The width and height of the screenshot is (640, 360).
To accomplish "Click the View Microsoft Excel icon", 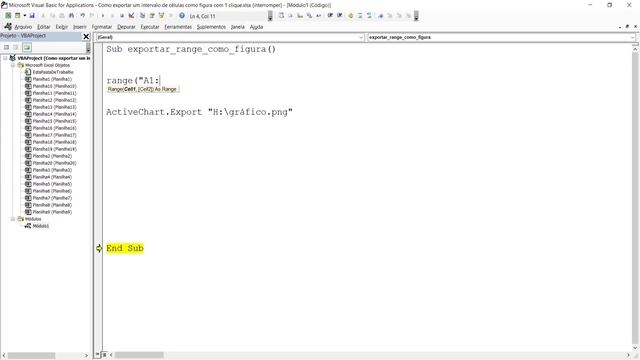I will point(8,16).
